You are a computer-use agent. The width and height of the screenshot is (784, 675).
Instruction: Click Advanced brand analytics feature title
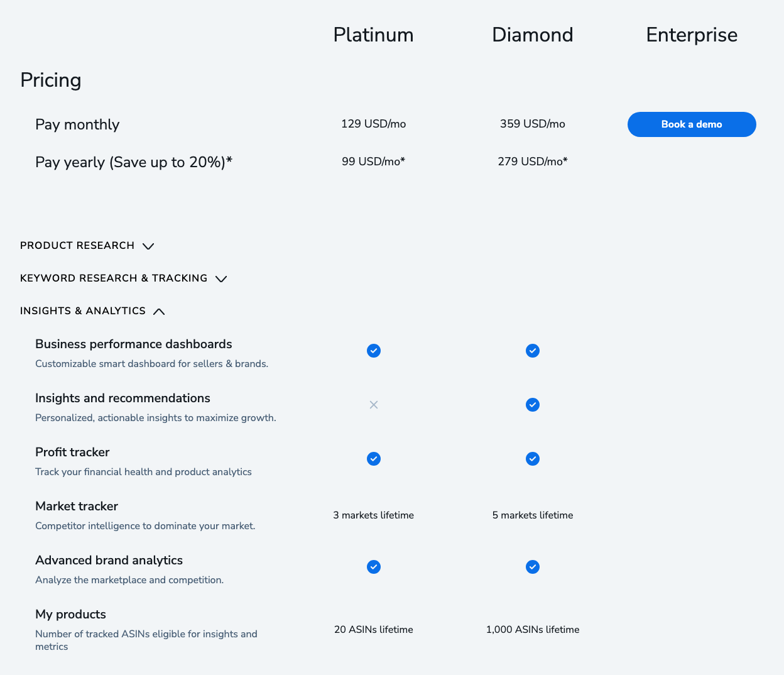[109, 560]
